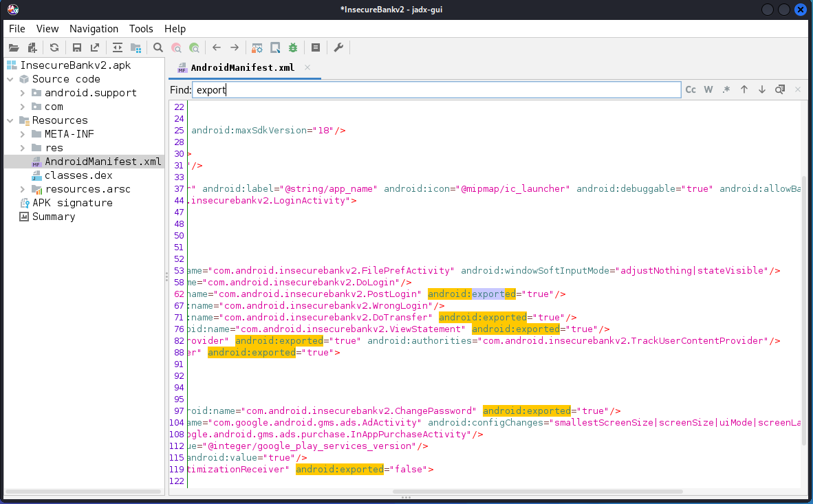Toggle whole word (W) in Find bar
Image resolution: width=813 pixels, height=504 pixels.
[x=708, y=89]
